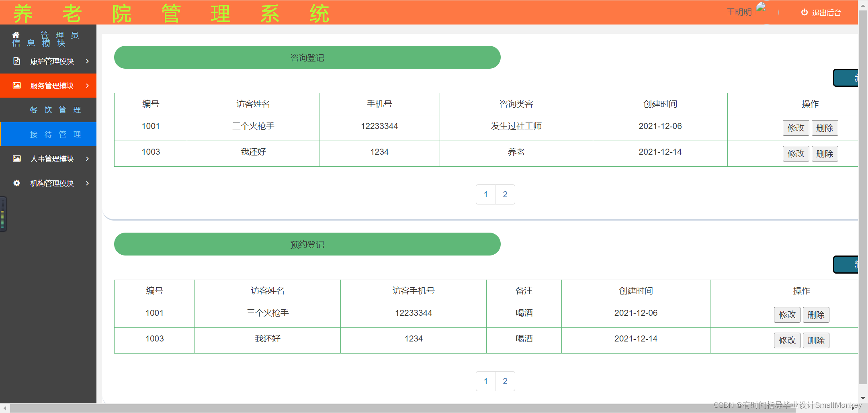Open 接待管理 submenu item
Image resolution: width=868 pixels, height=413 pixels.
(x=48, y=134)
